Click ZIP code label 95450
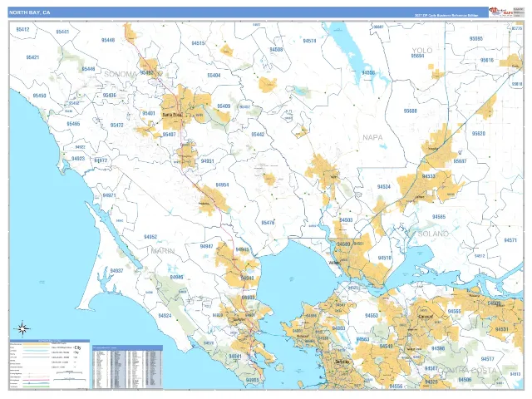Viewport: 532px width, 399px height. point(39,96)
